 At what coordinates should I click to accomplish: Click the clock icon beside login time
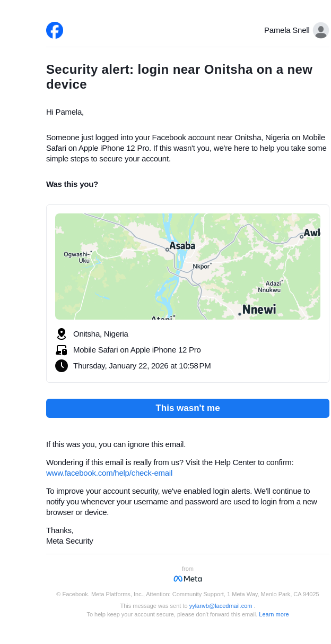[x=62, y=366]
